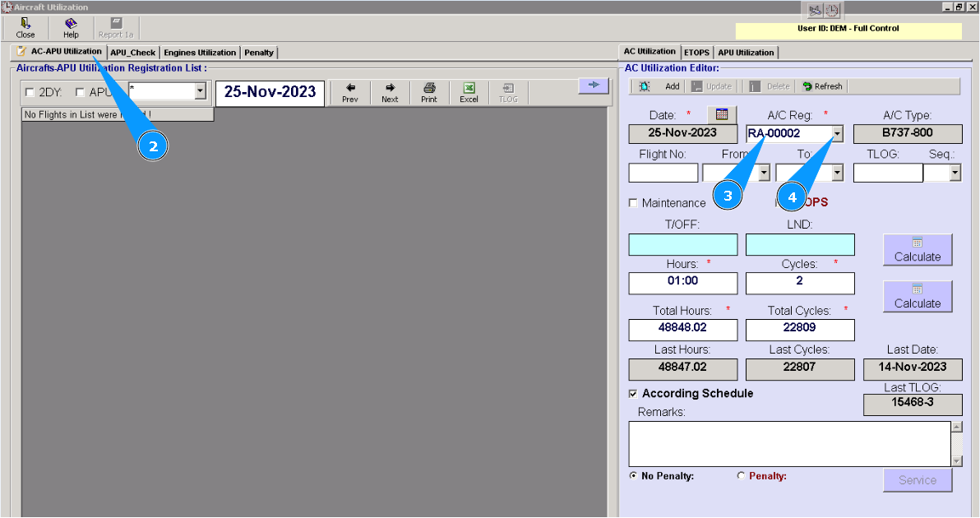Print the flight list
Viewport: 980px width, 518px height.
click(x=429, y=92)
